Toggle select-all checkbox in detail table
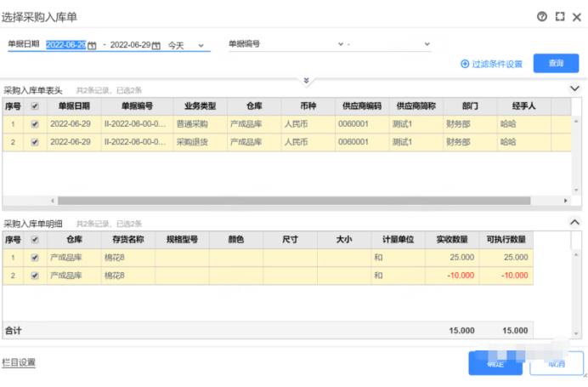The height and width of the screenshot is (387, 588). [x=35, y=240]
